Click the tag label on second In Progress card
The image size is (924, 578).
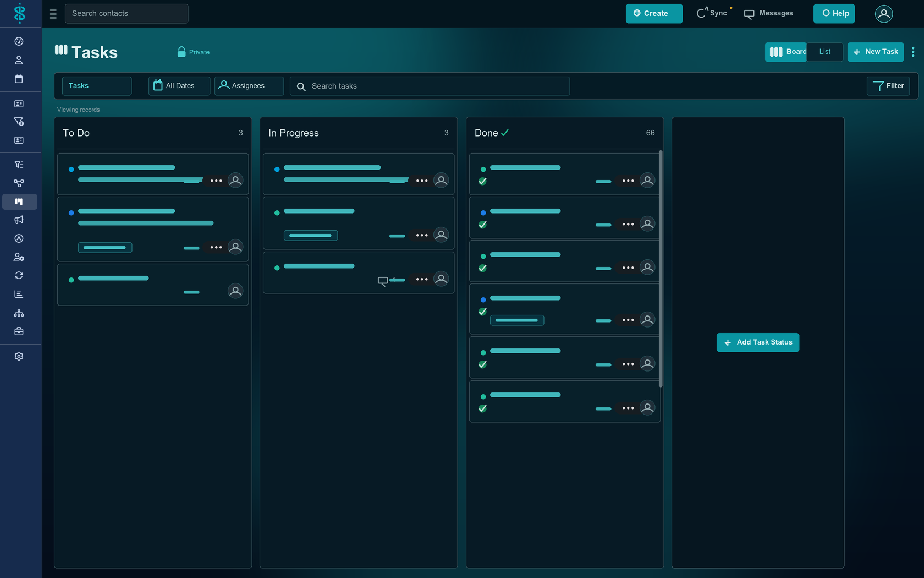pos(311,236)
